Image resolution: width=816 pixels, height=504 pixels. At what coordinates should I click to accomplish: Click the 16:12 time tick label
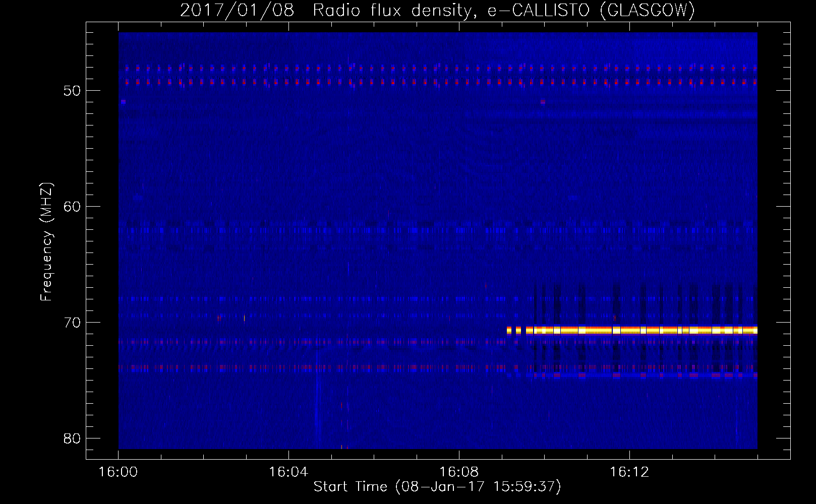(x=629, y=472)
